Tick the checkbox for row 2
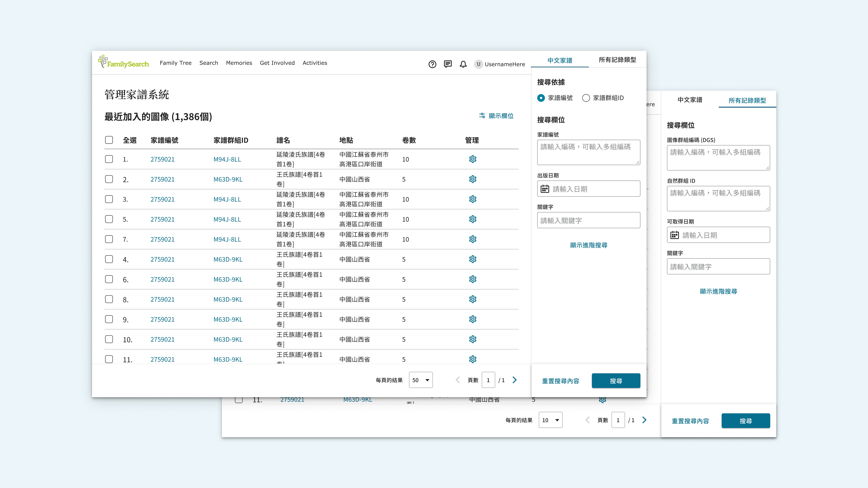868x488 pixels. pyautogui.click(x=109, y=179)
